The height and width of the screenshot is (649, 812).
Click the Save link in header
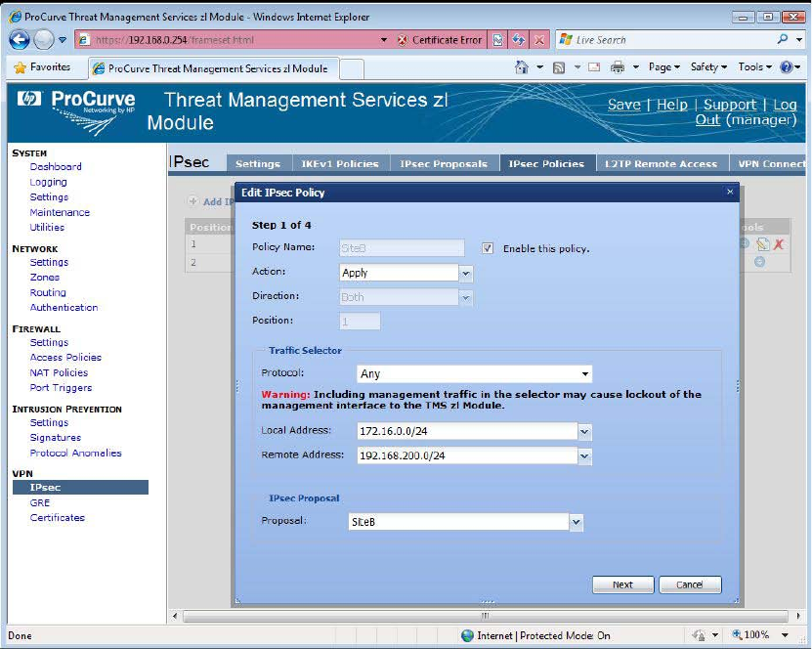point(624,105)
